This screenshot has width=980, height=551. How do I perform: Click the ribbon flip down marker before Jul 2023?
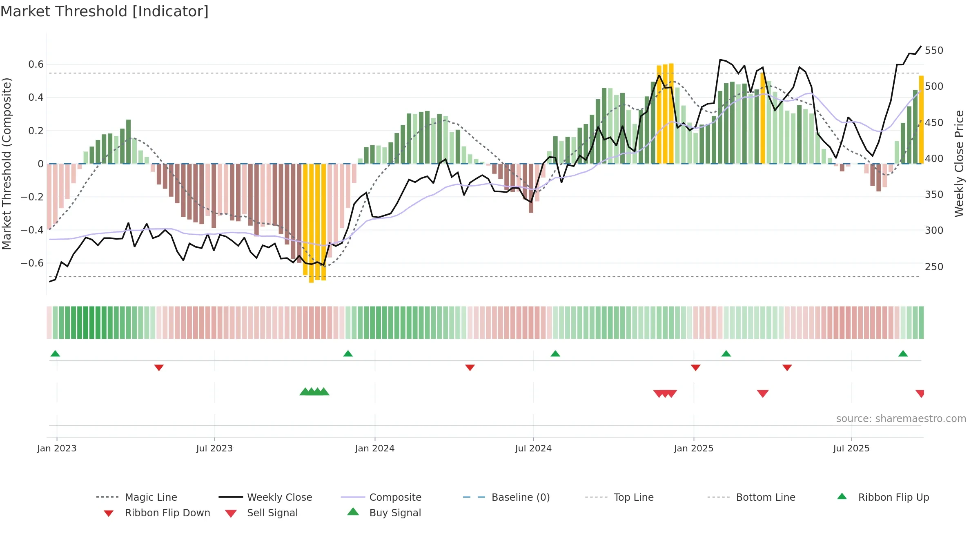coord(159,368)
